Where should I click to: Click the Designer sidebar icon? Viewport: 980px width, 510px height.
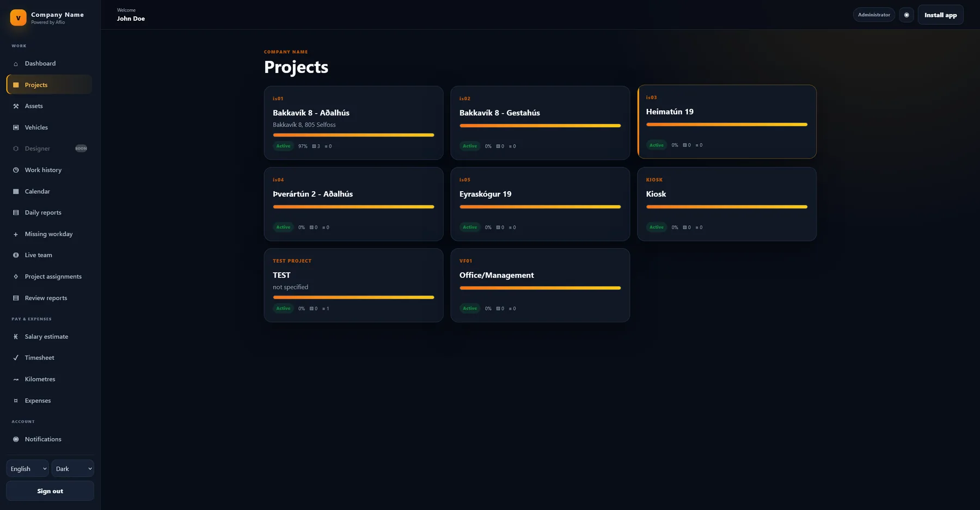click(16, 149)
